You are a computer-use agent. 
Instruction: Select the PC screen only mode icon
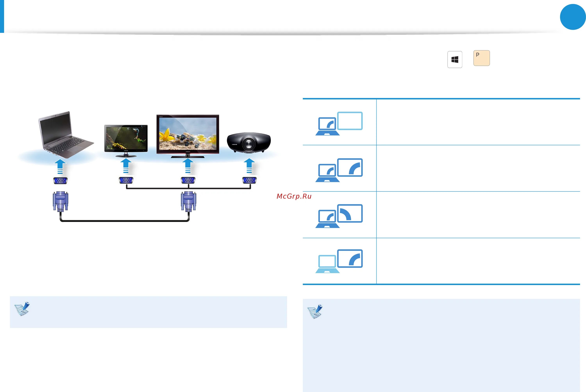pos(339,124)
